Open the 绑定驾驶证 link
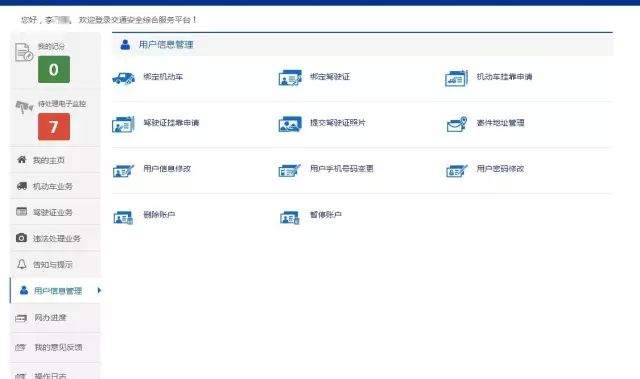640x379 pixels. 330,77
